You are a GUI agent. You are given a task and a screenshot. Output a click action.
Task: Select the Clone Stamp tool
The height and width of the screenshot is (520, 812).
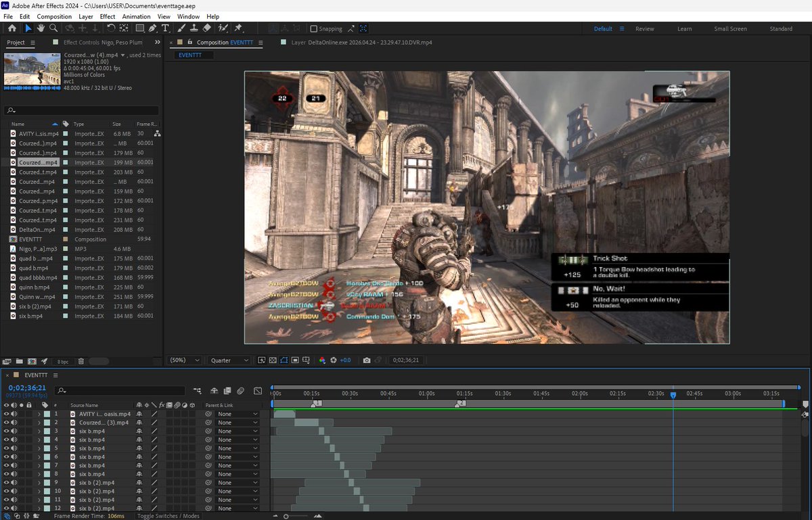coord(194,28)
